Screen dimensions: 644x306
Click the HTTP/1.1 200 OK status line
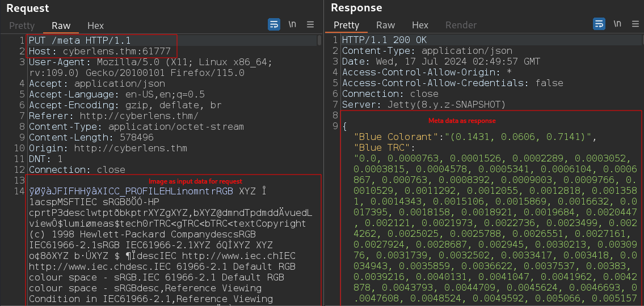coord(384,40)
